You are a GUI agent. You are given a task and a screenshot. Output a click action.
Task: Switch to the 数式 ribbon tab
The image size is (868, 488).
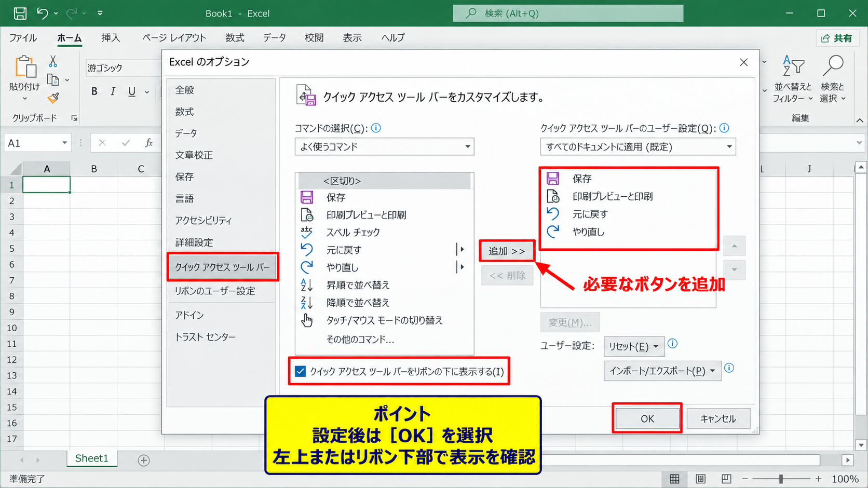235,38
